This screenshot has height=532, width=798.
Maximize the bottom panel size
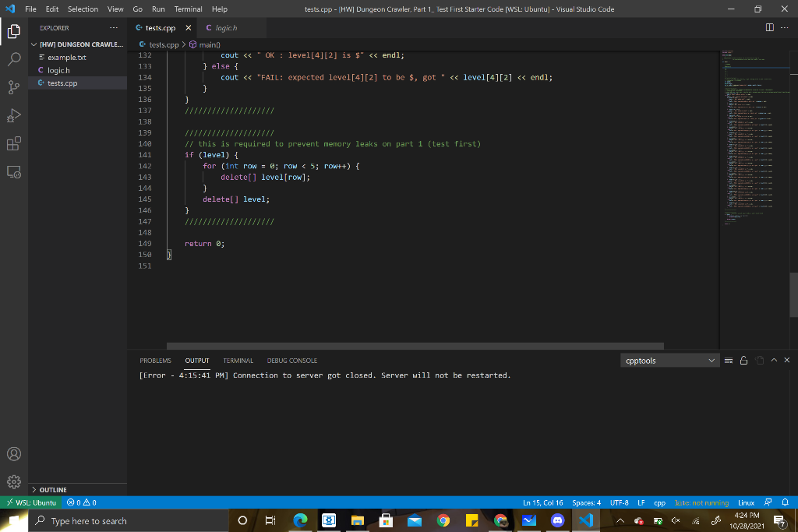pyautogui.click(x=773, y=361)
